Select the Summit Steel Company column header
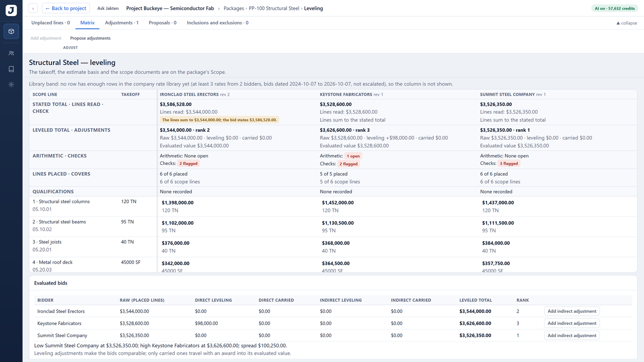Screen dimensions: 644x362 click(513, 94)
